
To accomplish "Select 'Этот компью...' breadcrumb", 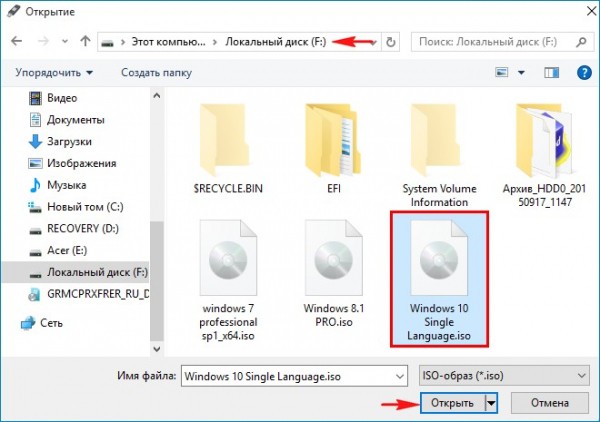I will (x=168, y=42).
